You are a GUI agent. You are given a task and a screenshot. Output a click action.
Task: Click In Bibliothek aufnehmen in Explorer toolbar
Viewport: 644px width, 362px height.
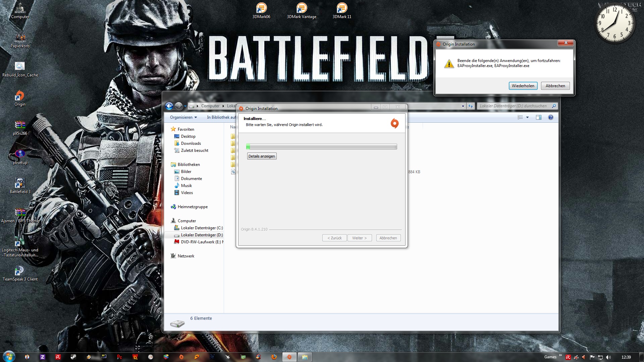tap(221, 117)
